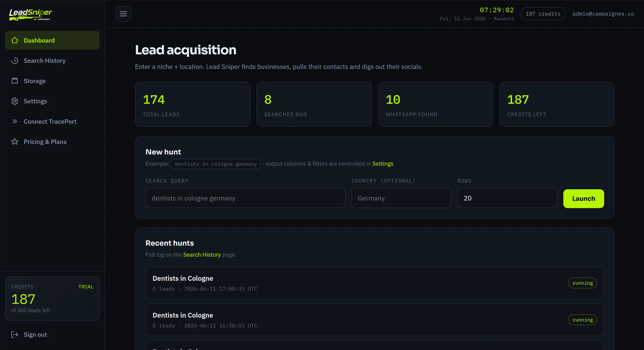Click '0 leads · 2026-06-11 17:00:35 UTC' text
The height and width of the screenshot is (350, 644).
(x=205, y=289)
